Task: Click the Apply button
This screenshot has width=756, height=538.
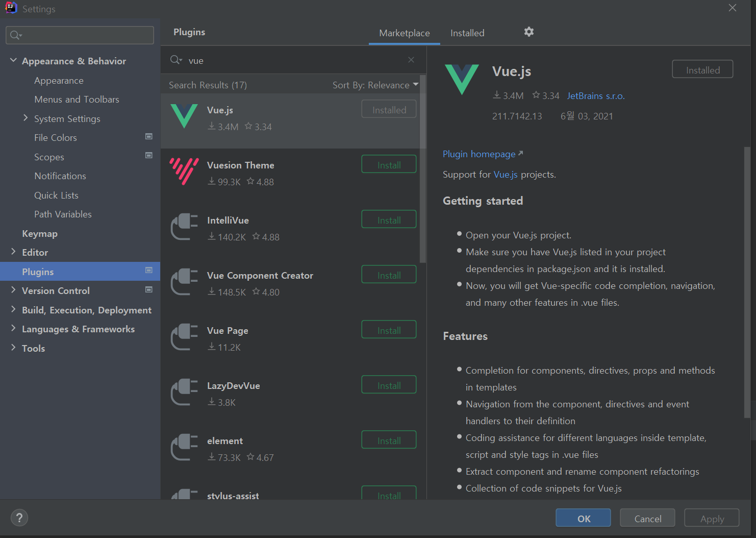Action: 712,518
